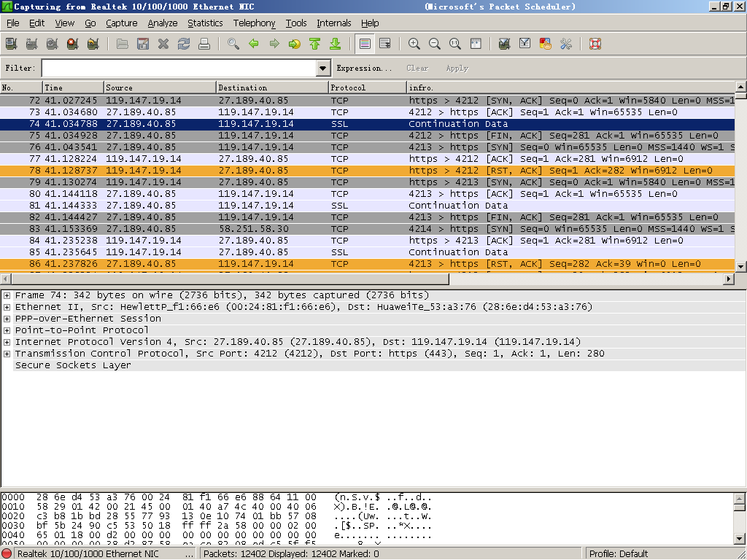Show capture options icon
This screenshot has height=560, width=747.
click(x=31, y=44)
